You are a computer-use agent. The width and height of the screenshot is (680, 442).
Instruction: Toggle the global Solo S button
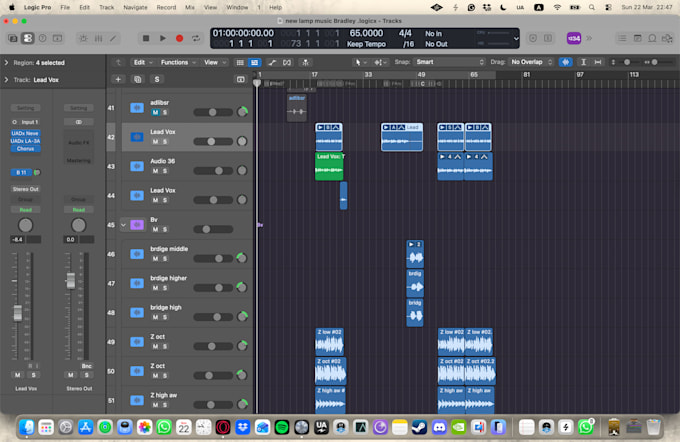(x=157, y=79)
